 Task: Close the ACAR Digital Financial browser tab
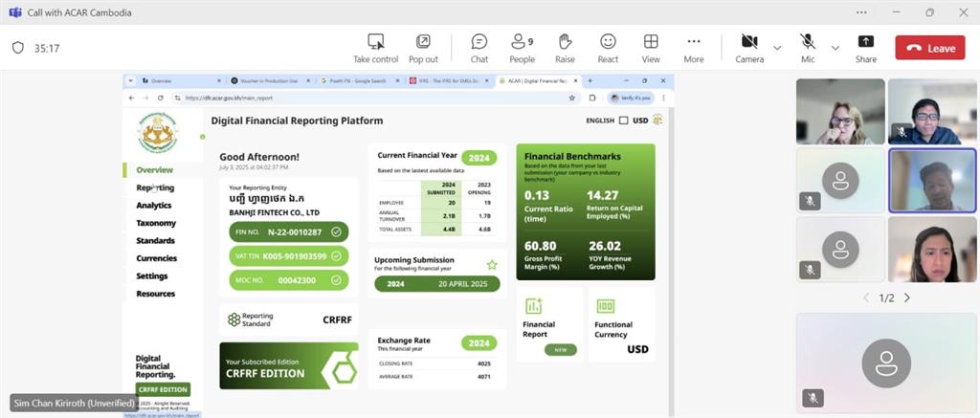575,81
